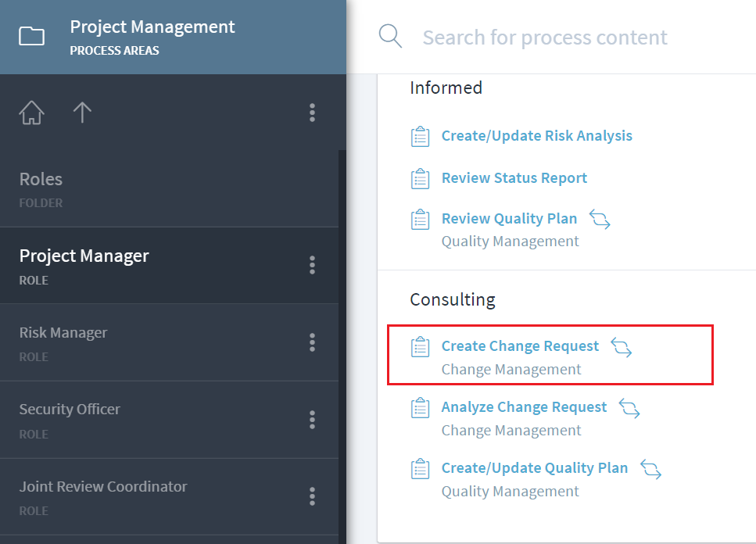Open the Risk Manager role options menu
The height and width of the screenshot is (544, 756).
click(x=312, y=342)
